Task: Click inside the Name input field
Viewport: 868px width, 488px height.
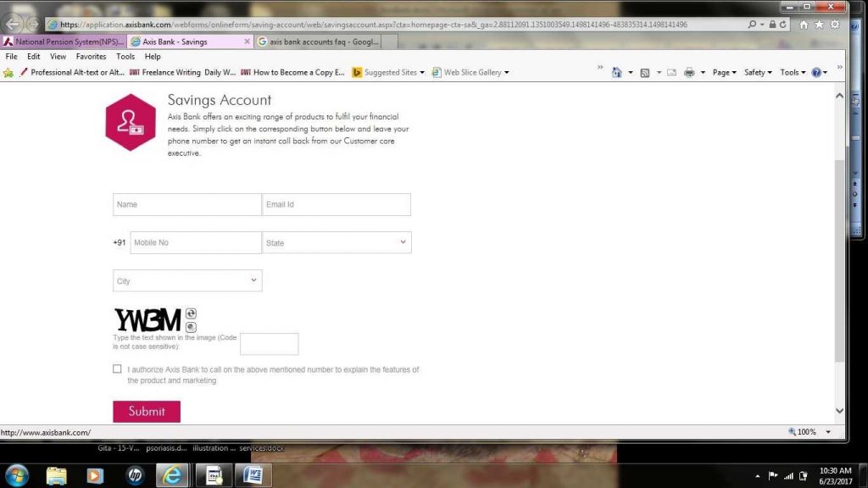Action: point(186,204)
